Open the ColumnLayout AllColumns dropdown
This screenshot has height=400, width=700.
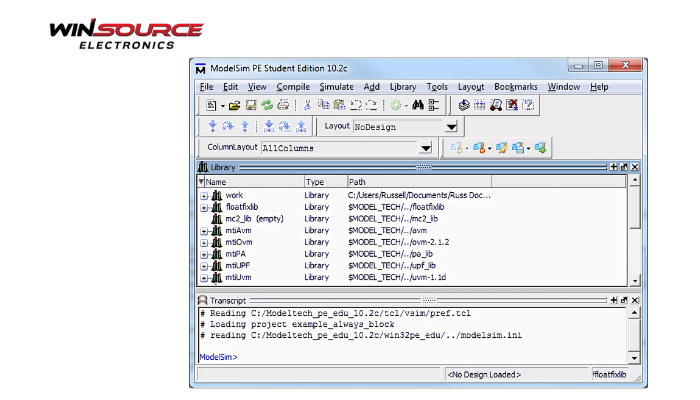(x=424, y=148)
